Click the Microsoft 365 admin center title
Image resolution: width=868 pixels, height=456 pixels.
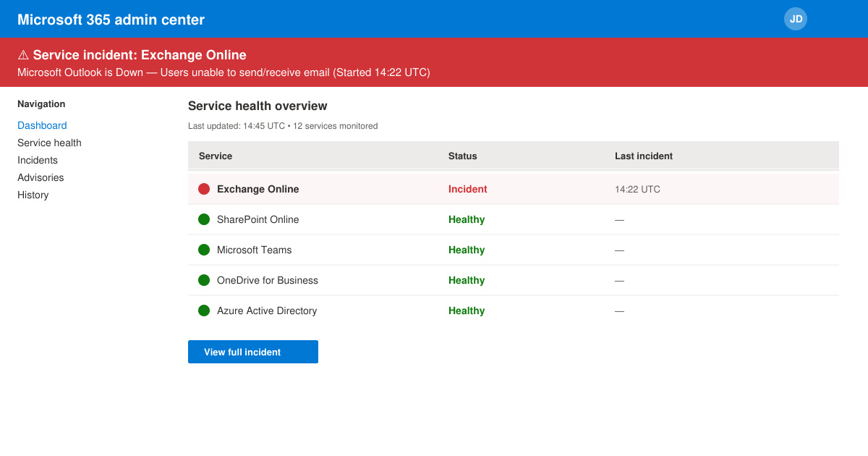click(x=111, y=20)
